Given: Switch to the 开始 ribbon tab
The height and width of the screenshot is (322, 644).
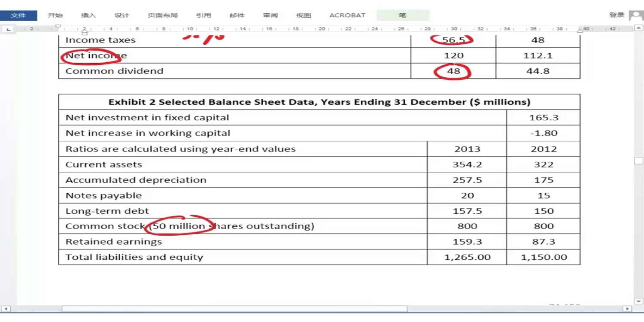Looking at the screenshot, I should point(55,15).
